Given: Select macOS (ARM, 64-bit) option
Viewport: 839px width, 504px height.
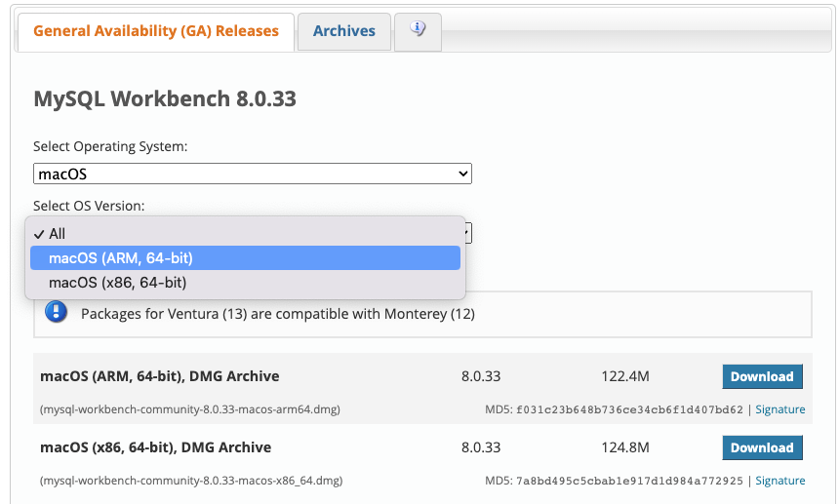Looking at the screenshot, I should tap(245, 258).
